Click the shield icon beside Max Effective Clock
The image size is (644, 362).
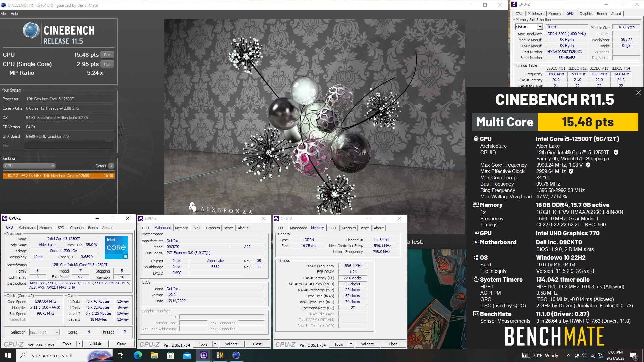571,171
